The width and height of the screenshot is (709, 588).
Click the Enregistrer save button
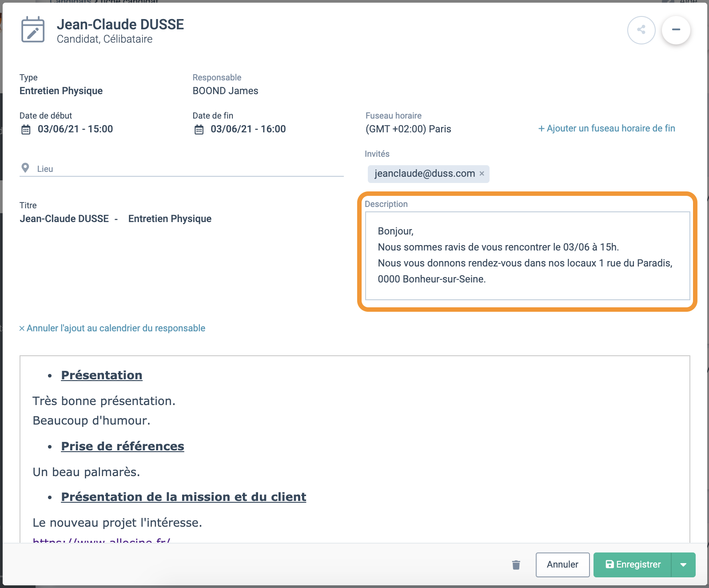click(x=633, y=565)
